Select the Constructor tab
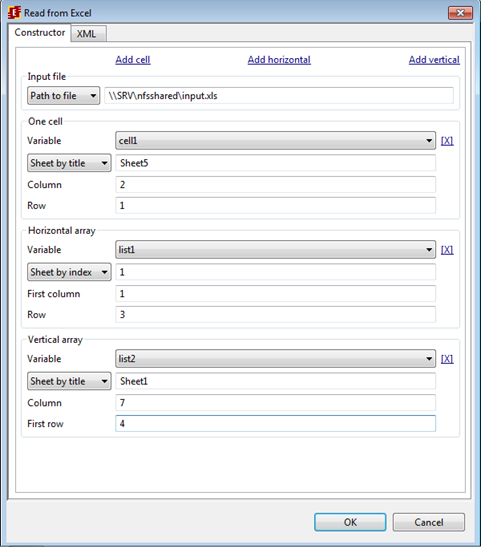482x547 pixels. tap(39, 32)
